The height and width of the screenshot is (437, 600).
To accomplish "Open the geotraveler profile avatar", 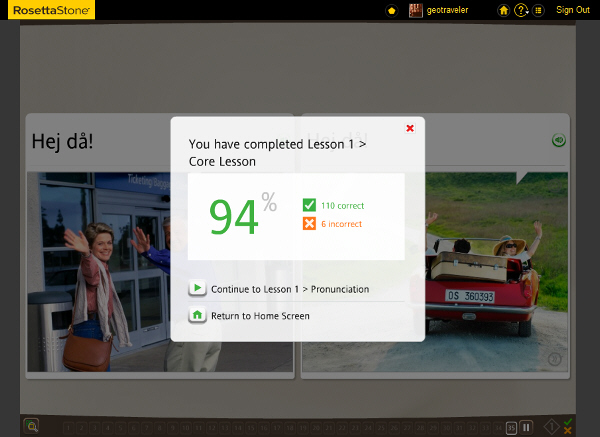I will 416,10.
